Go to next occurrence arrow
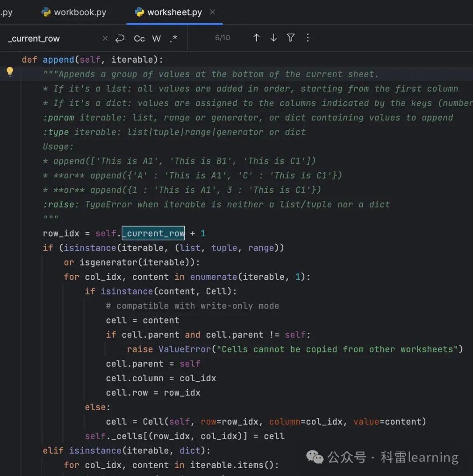The width and height of the screenshot is (473, 476). (273, 38)
